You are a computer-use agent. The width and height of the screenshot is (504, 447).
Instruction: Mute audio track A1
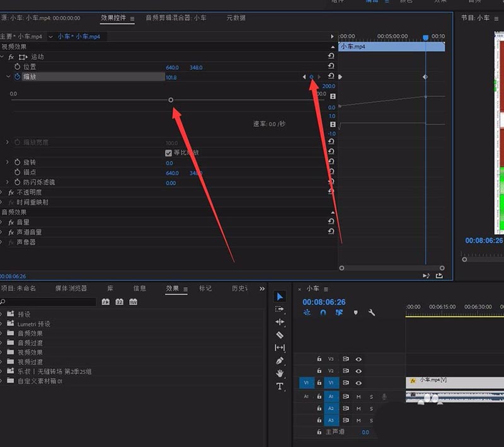coord(358,397)
